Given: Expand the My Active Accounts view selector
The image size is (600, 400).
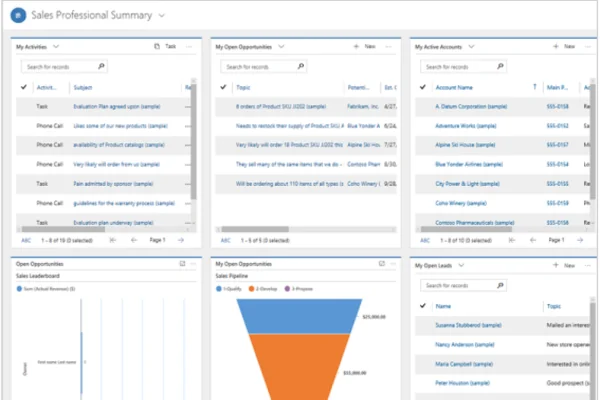Looking at the screenshot, I should click(471, 47).
